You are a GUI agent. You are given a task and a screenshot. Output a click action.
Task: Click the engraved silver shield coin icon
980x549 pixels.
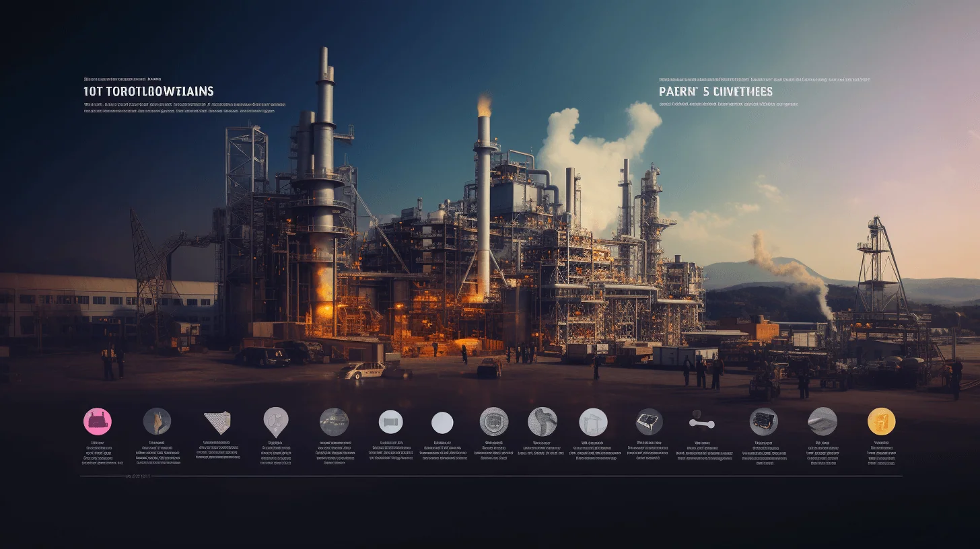tap(494, 422)
